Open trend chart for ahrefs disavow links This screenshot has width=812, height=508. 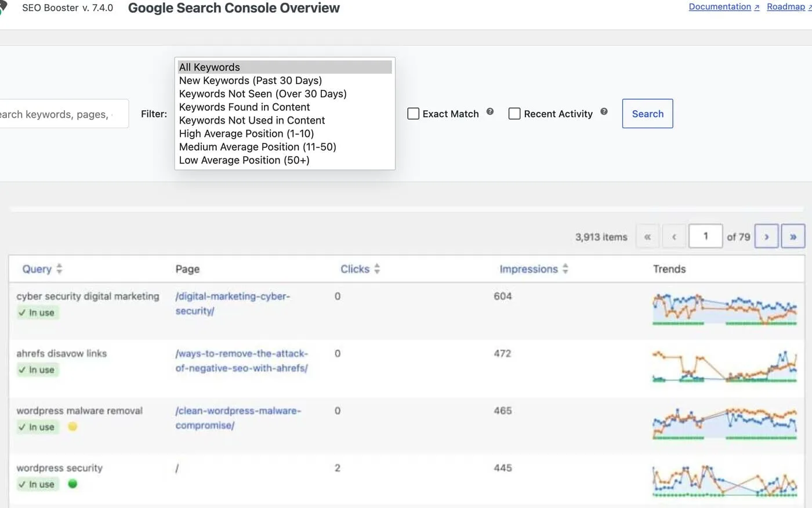pos(724,366)
